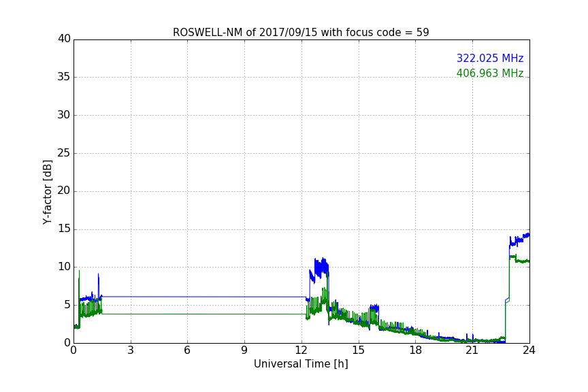Click the y-axis tick label 20
This screenshot has width=588, height=392.
point(64,191)
